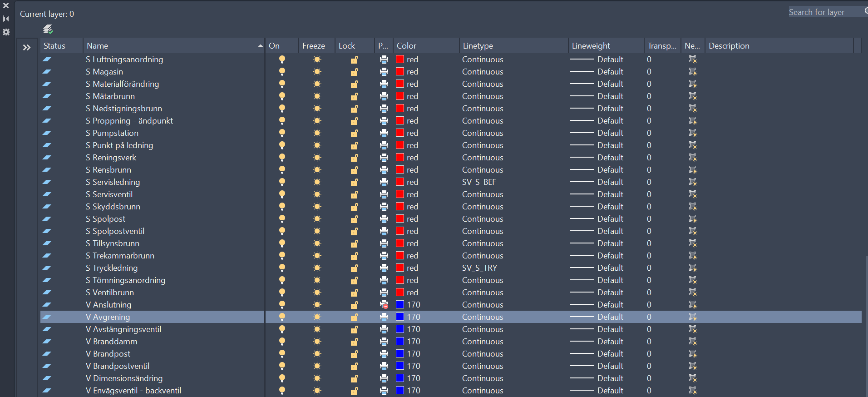Viewport: 868px width, 397px height.
Task: Toggle auto-hide of the palette
Action: coord(6,19)
